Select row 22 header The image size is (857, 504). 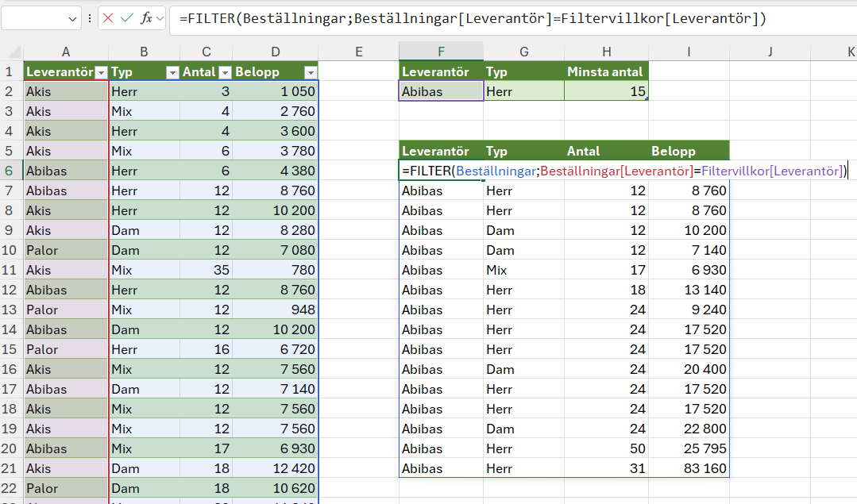pos(10,488)
